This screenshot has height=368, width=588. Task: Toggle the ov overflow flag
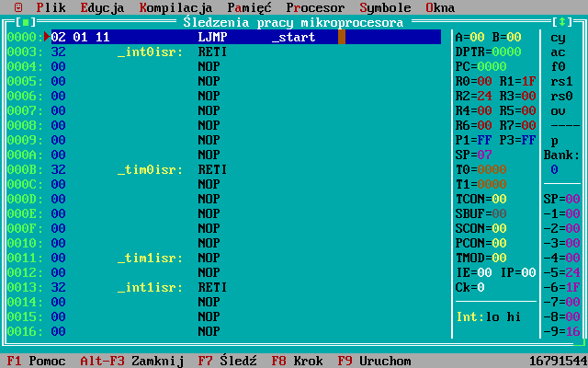click(x=558, y=110)
